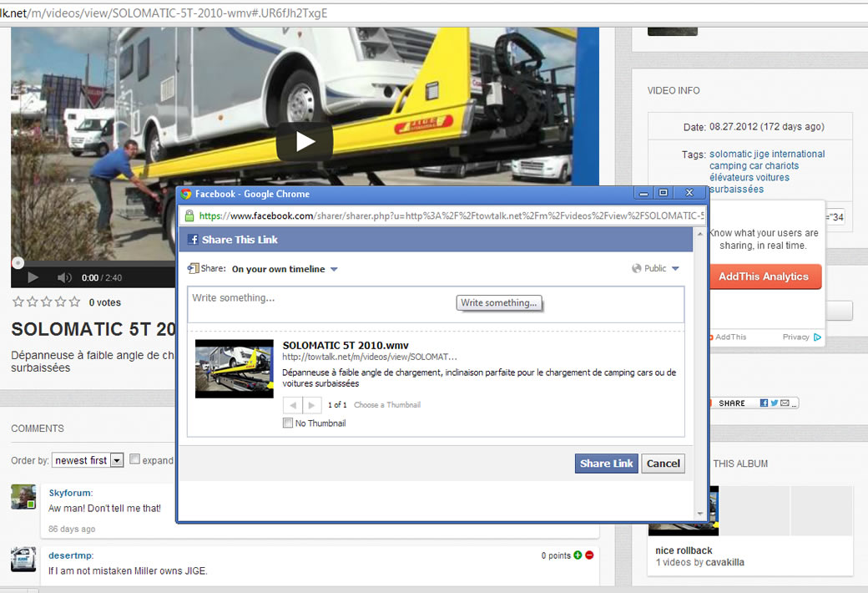Open the Public privacy dropdown
This screenshot has width=868, height=593.
pyautogui.click(x=656, y=268)
